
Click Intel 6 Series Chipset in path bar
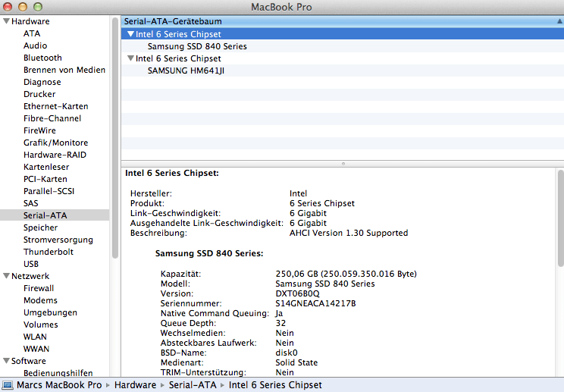275,385
